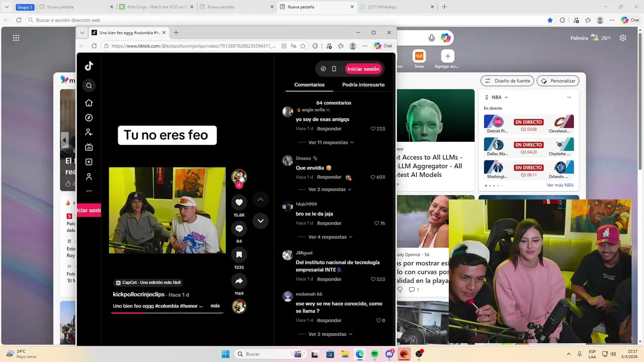The width and height of the screenshot is (644, 362).
Task: Click taskbar volume speaker icon
Action: pyautogui.click(x=613, y=354)
